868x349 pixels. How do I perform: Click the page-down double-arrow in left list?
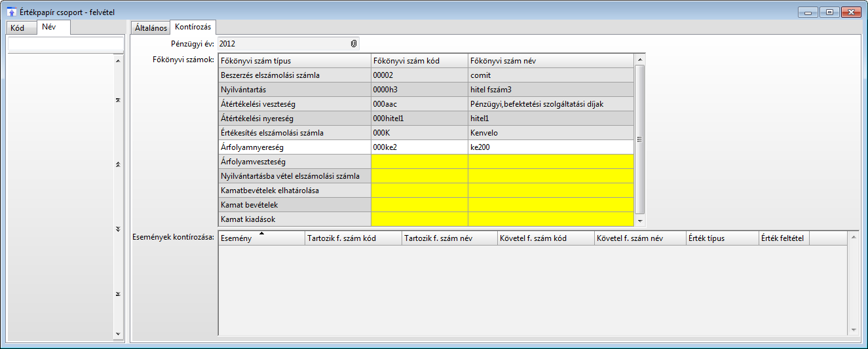[118, 229]
